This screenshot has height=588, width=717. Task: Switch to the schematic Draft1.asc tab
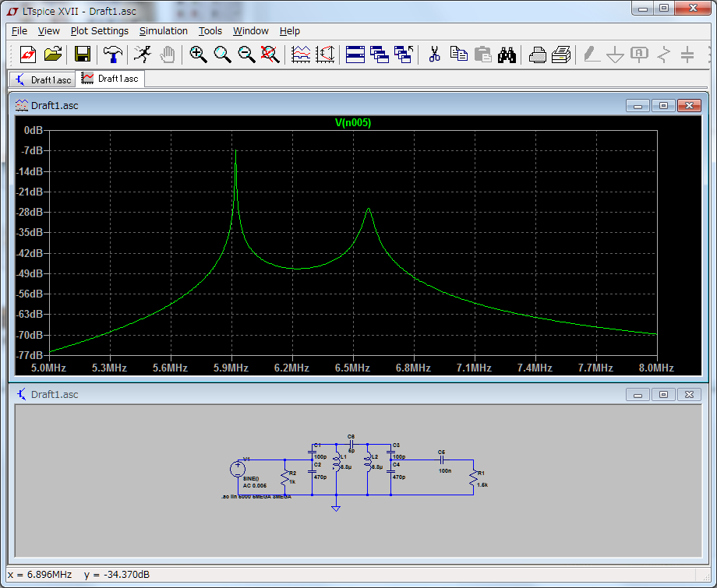tap(43, 79)
